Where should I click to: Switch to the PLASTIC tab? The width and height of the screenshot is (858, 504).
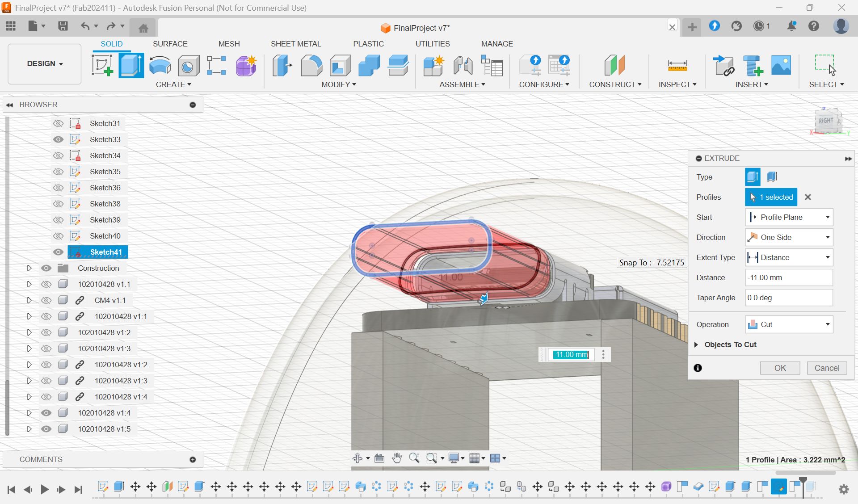tap(368, 44)
